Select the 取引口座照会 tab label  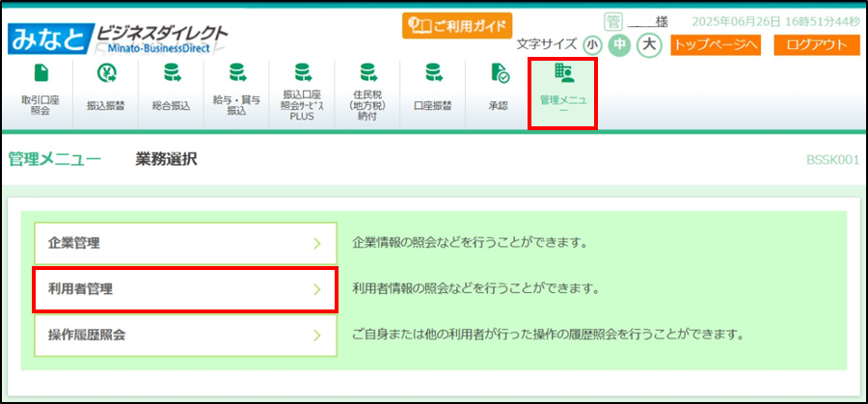(x=41, y=106)
